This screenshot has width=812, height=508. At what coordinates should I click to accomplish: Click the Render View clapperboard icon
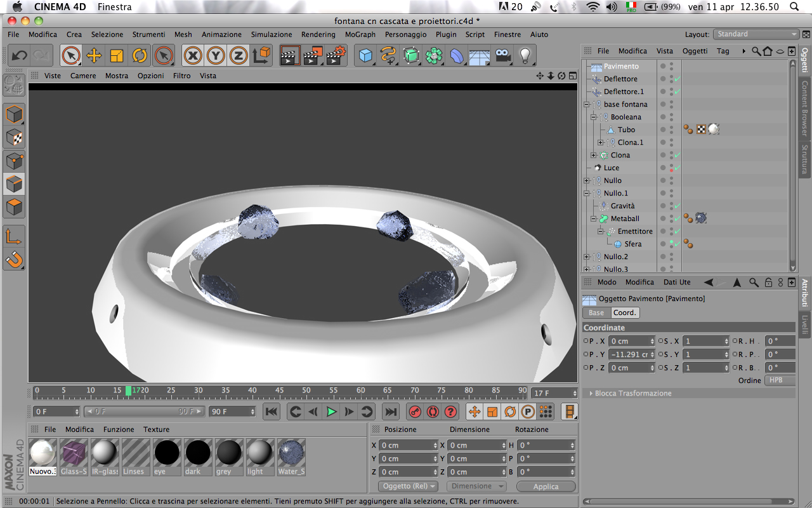(x=289, y=56)
